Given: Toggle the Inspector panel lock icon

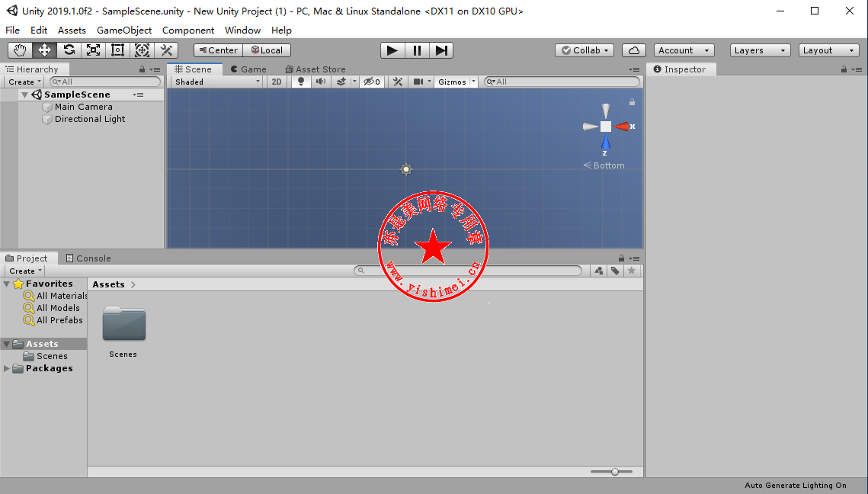Looking at the screenshot, I should pos(844,69).
